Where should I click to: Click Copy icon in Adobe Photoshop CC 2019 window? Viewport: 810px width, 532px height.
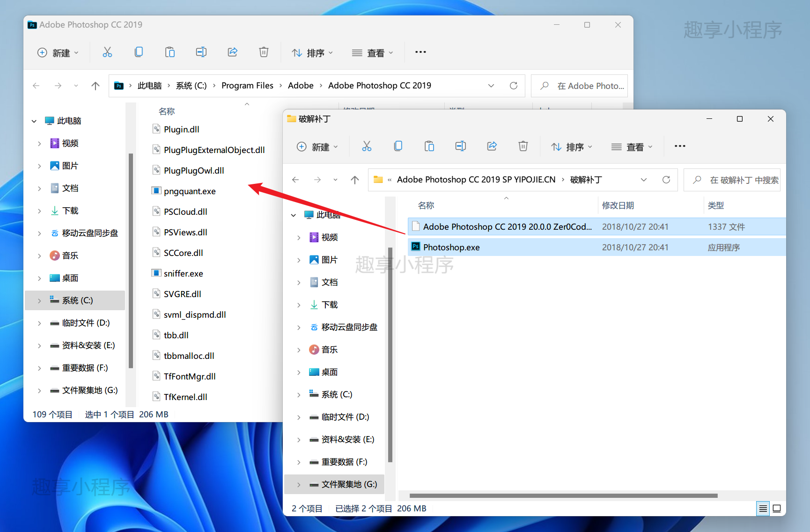point(139,52)
